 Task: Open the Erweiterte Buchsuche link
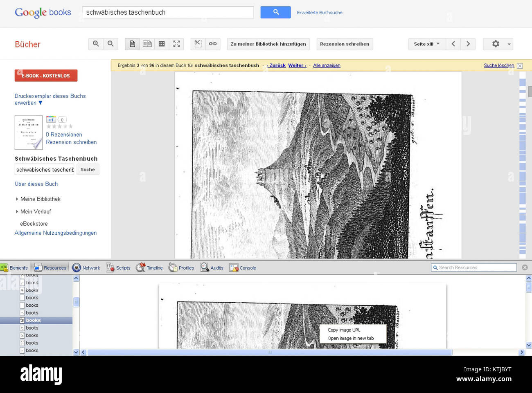tap(320, 13)
